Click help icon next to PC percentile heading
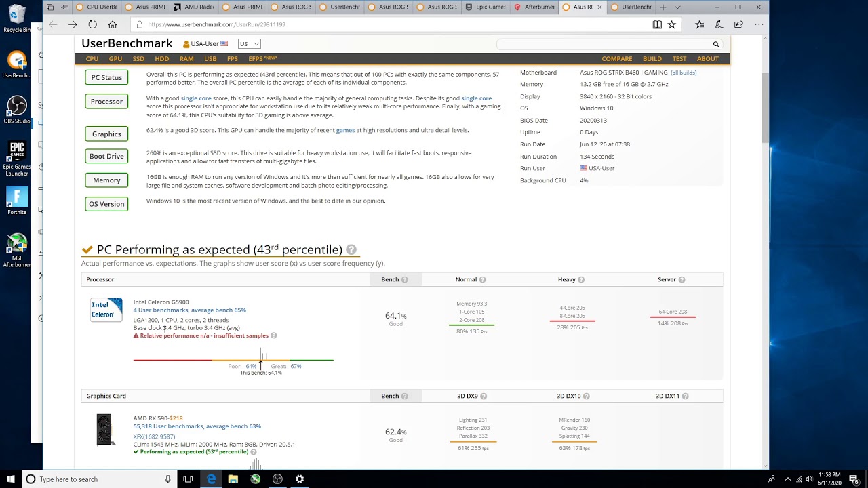 click(x=351, y=250)
